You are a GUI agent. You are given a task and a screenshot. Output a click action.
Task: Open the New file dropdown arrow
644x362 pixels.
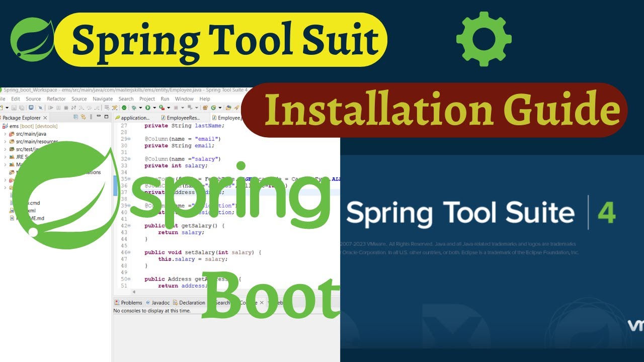(x=7, y=108)
